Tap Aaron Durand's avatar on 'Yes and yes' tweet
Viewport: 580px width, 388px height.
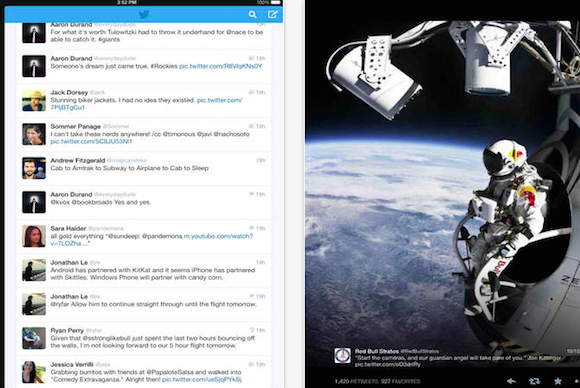(x=34, y=202)
